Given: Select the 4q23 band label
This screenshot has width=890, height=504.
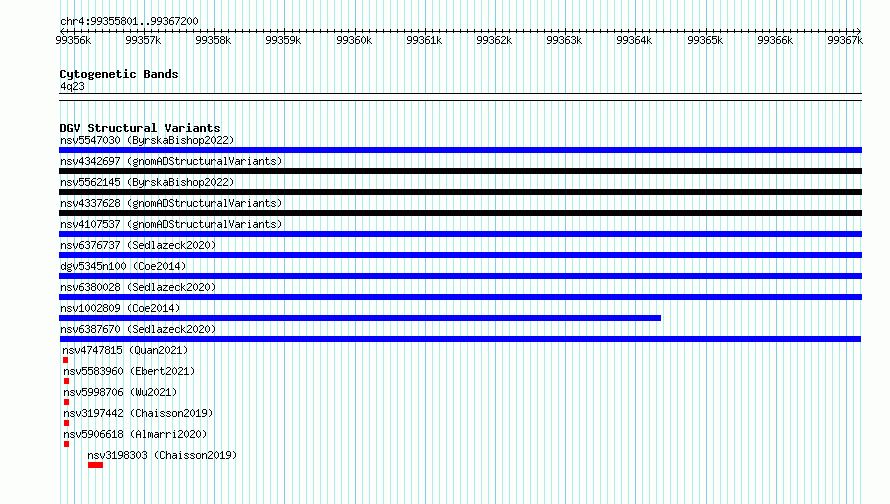Looking at the screenshot, I should point(72,86).
